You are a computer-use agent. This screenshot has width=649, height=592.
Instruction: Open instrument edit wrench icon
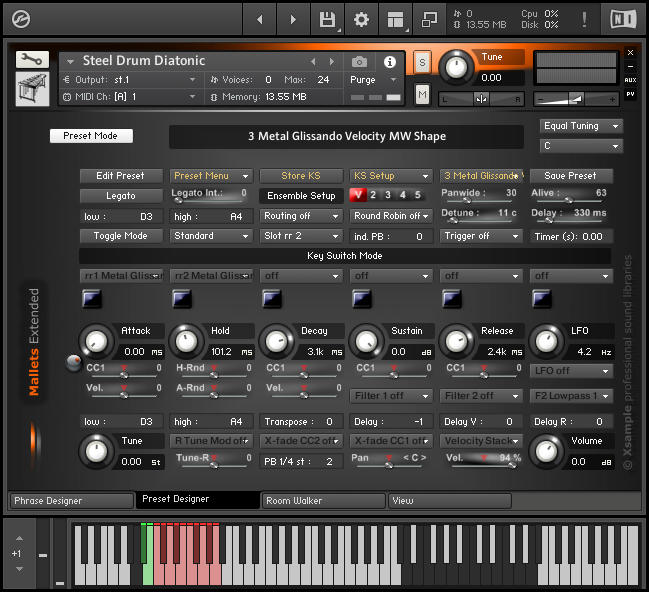(32, 60)
